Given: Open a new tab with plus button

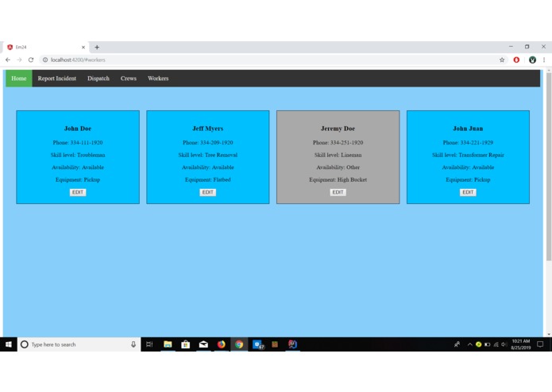Looking at the screenshot, I should 97,47.
